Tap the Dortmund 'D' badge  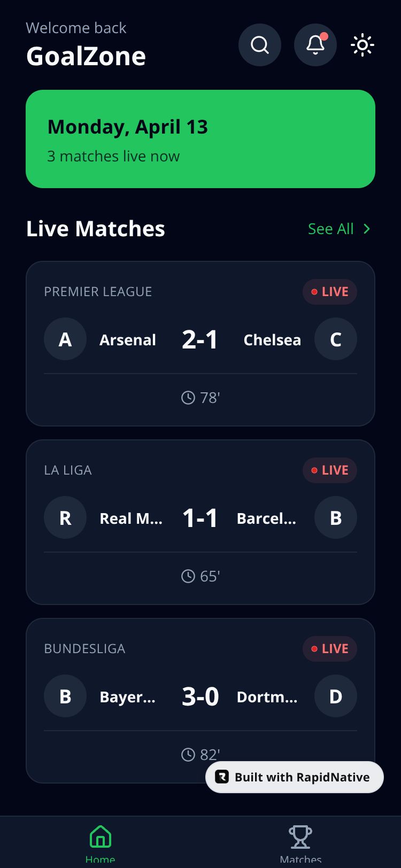[336, 696]
